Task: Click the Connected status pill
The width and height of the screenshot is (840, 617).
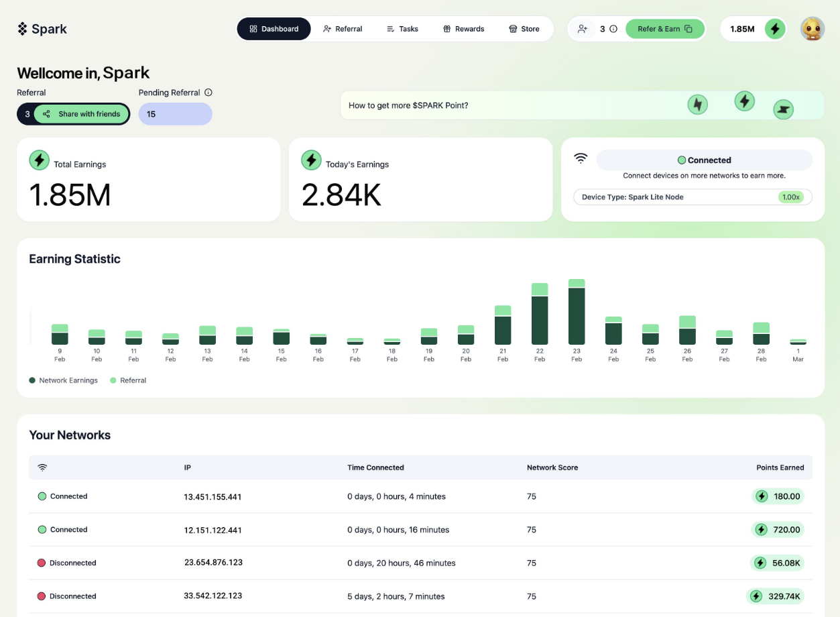Action: click(x=704, y=160)
